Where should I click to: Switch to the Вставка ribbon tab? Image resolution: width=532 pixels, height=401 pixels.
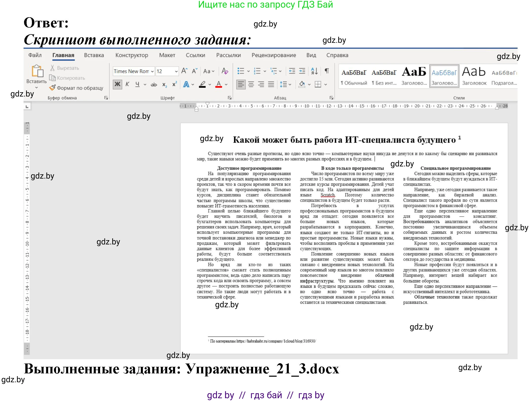(94, 55)
